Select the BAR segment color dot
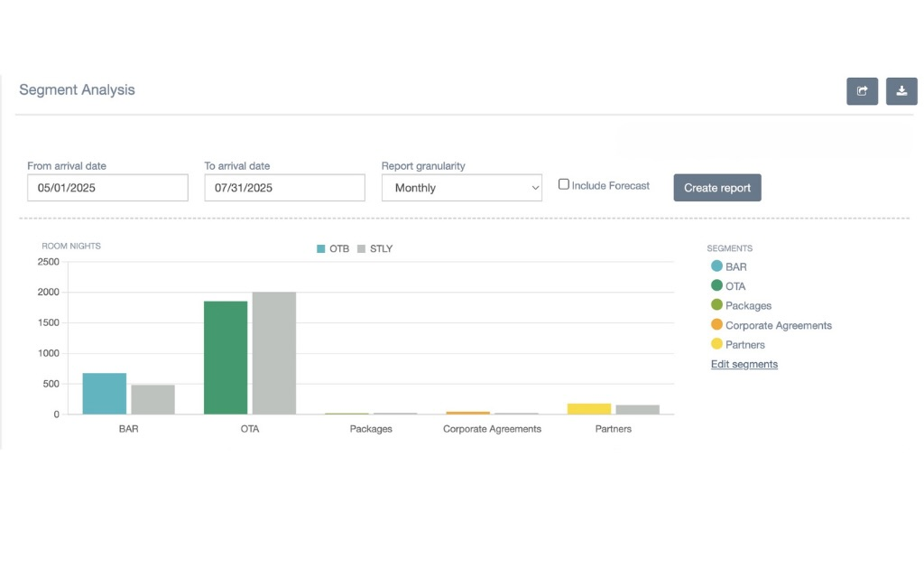The width and height of the screenshot is (924, 578). pos(716,266)
